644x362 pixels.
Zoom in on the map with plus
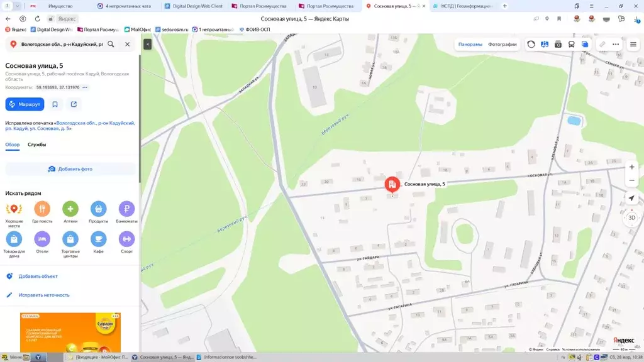(x=631, y=167)
